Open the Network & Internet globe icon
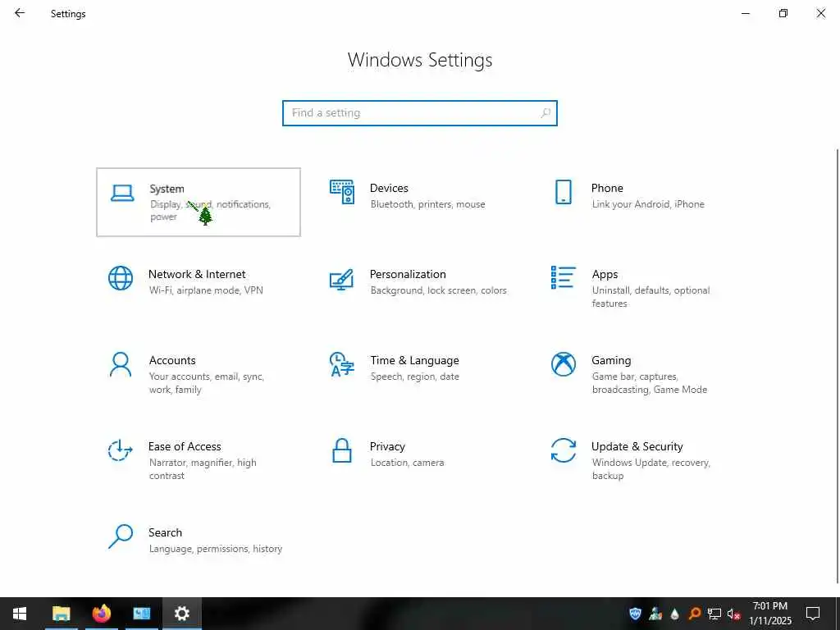This screenshot has width=840, height=630. tap(121, 278)
